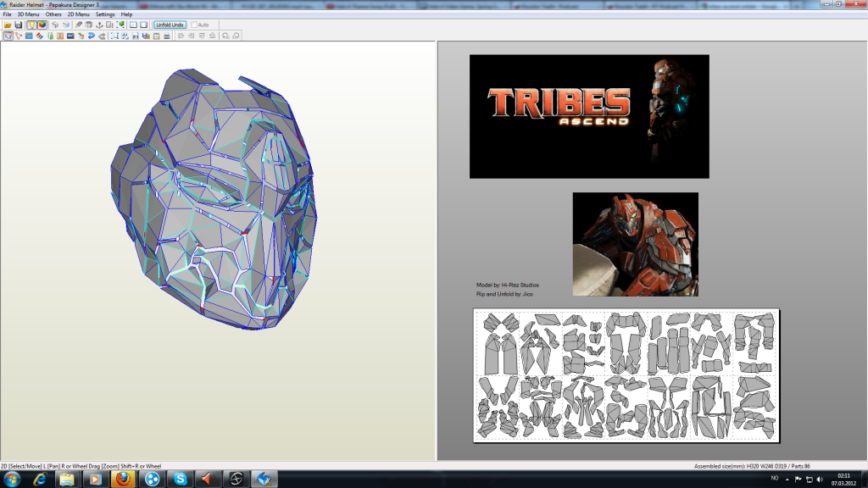Click the blue undo arrow icon
Screen dimensions: 868x488
92,36
